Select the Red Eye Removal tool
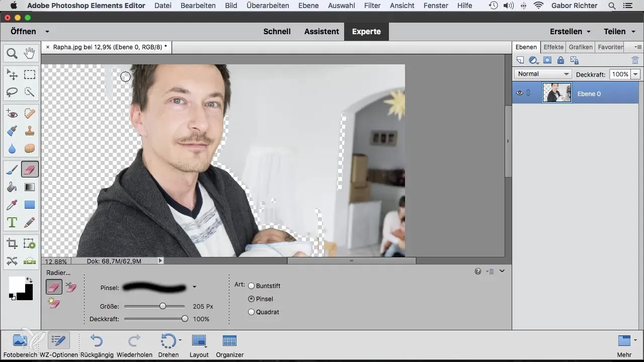The height and width of the screenshot is (362, 644). tap(12, 114)
